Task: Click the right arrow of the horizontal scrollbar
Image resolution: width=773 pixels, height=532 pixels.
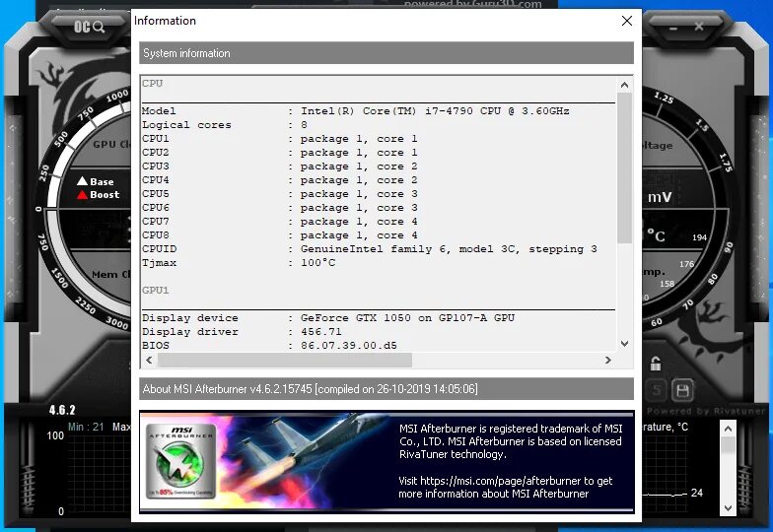Action: coord(607,361)
